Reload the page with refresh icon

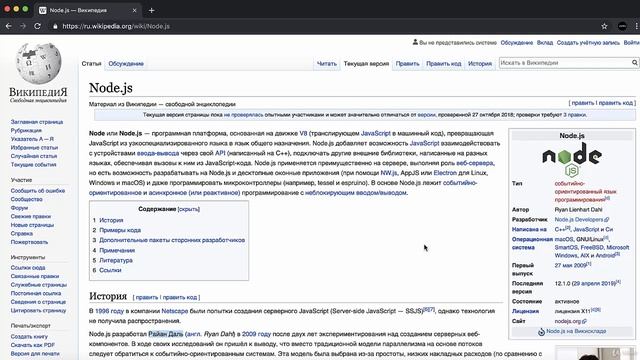(x=38, y=26)
